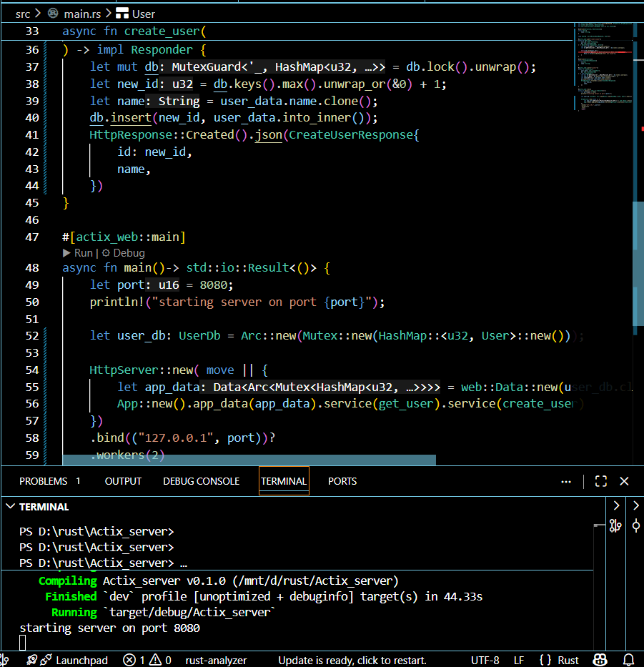The image size is (644, 667).
Task: Switch to the OUTPUT tab
Action: (x=123, y=481)
